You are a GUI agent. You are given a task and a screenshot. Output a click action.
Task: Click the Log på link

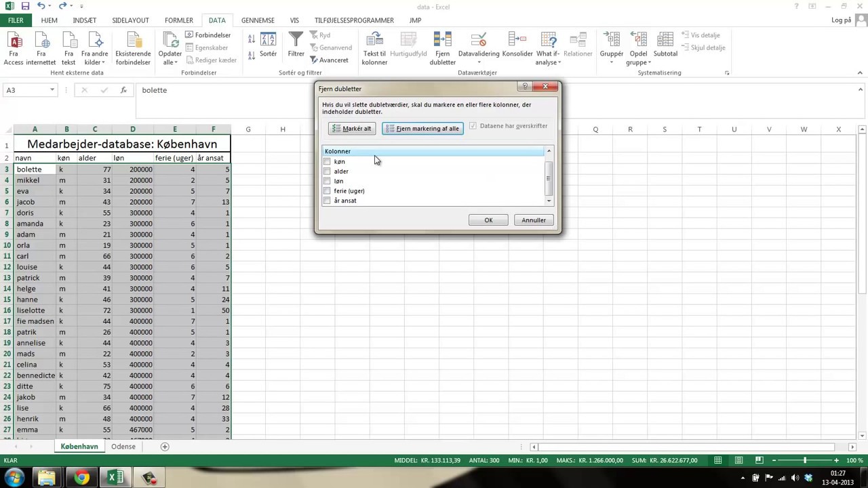pyautogui.click(x=841, y=20)
